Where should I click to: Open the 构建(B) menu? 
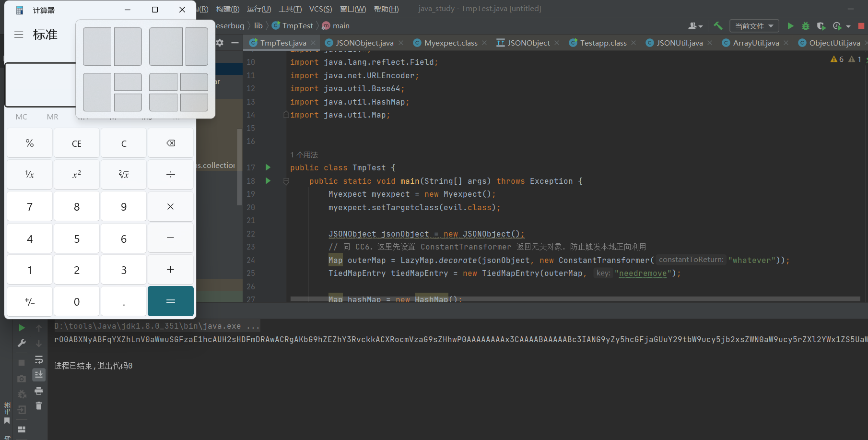pos(228,9)
